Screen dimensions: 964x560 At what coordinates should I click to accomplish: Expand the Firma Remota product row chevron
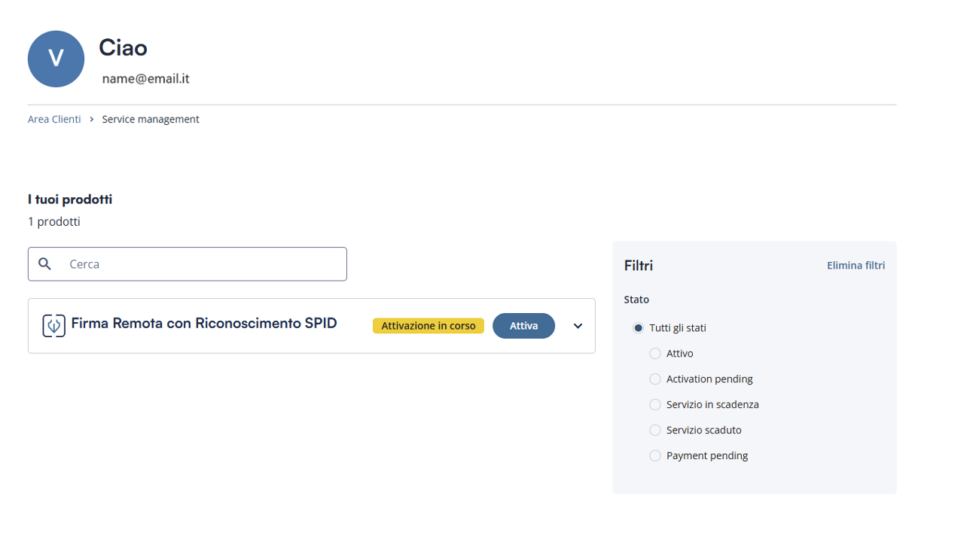[578, 326]
